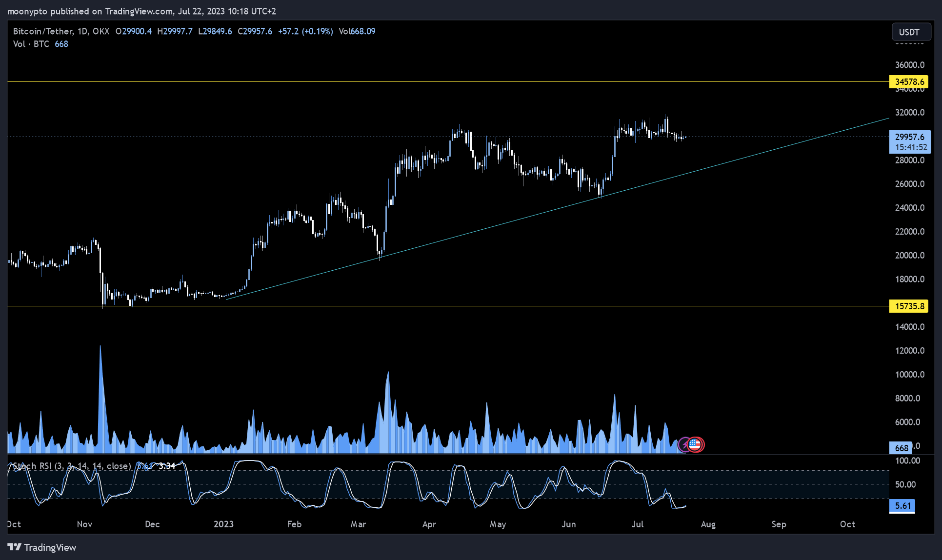The width and height of the screenshot is (942, 560).
Task: Open the TradingView logo link
Action: pyautogui.click(x=42, y=547)
